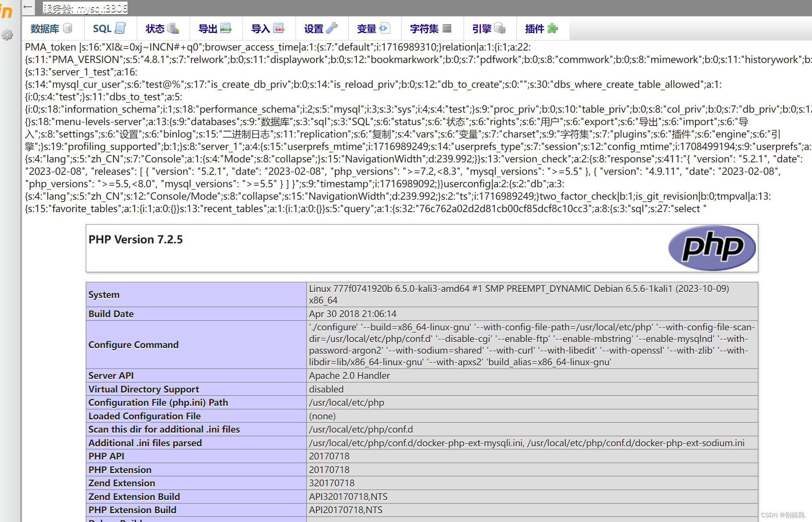Open the gear settings icon in sidebar
Image resolution: width=812 pixels, height=522 pixels.
point(7,35)
